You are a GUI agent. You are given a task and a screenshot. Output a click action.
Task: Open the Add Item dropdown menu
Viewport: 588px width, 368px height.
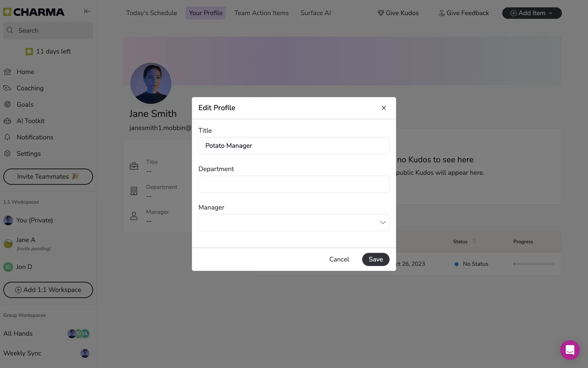click(x=532, y=13)
